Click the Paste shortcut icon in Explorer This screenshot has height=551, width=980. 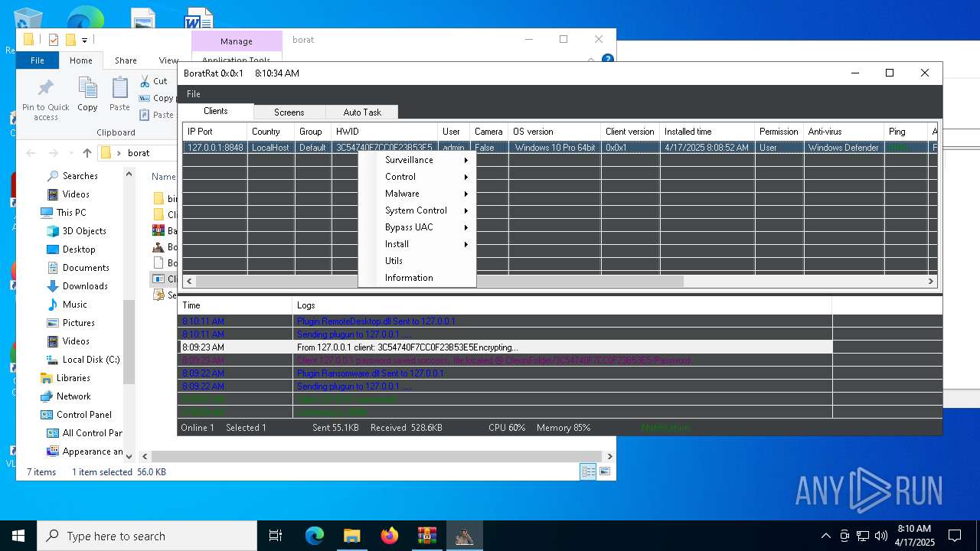coord(145,115)
